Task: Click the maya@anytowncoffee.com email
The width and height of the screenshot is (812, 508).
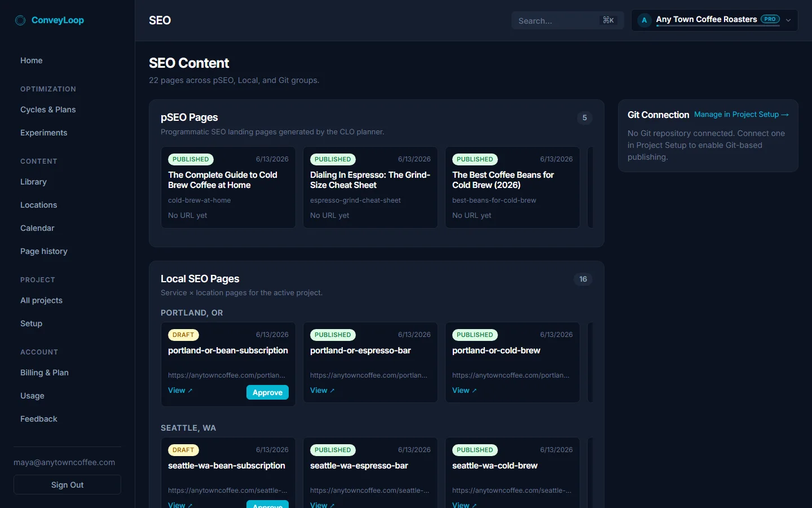Action: (x=64, y=462)
